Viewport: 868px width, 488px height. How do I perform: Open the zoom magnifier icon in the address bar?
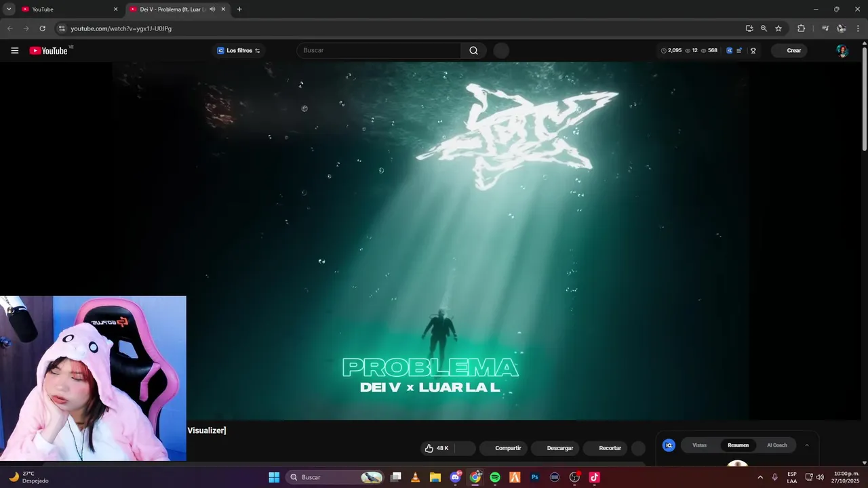(764, 28)
